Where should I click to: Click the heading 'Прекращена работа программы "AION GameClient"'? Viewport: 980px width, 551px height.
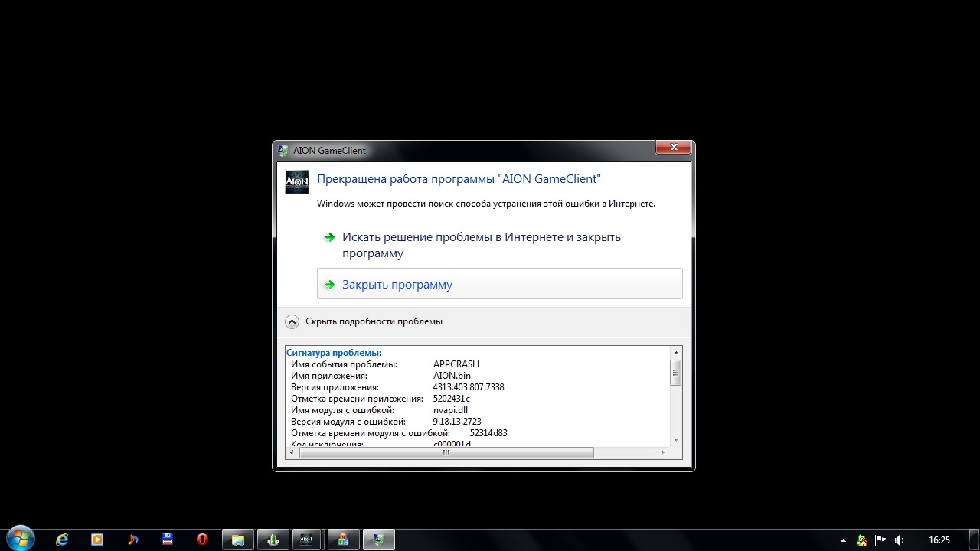tap(459, 179)
